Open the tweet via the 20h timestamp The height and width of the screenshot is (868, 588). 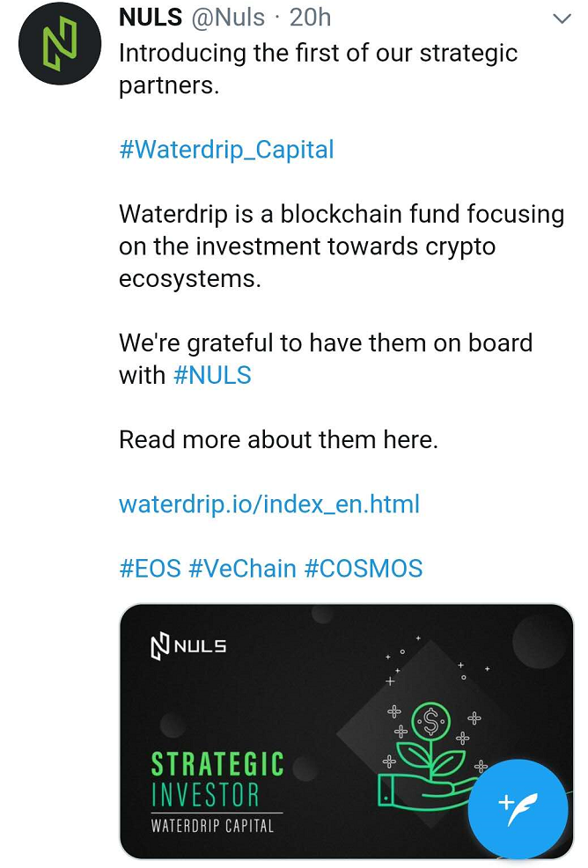coord(310,18)
